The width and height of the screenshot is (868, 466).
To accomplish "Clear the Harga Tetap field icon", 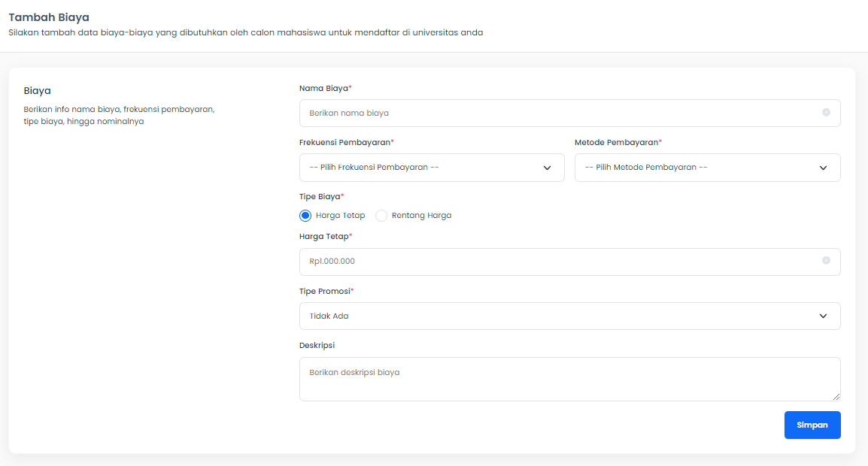I will tap(826, 261).
